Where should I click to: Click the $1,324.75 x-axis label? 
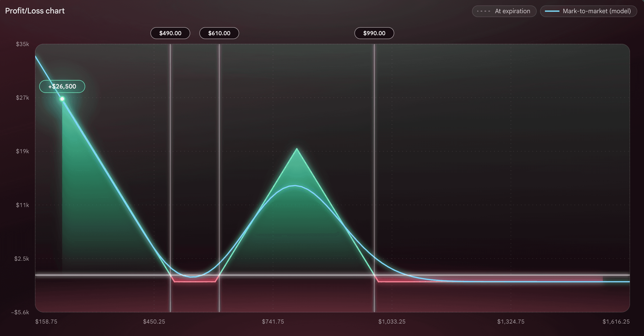click(511, 322)
